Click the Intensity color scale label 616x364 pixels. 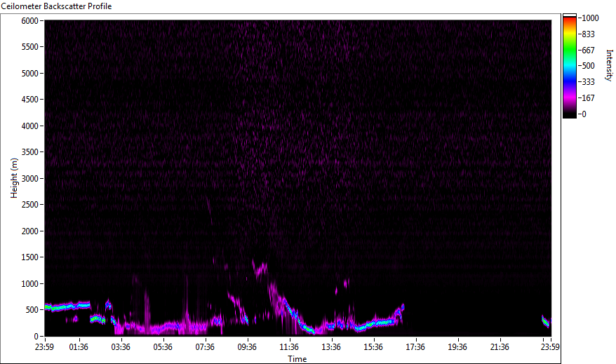(609, 65)
